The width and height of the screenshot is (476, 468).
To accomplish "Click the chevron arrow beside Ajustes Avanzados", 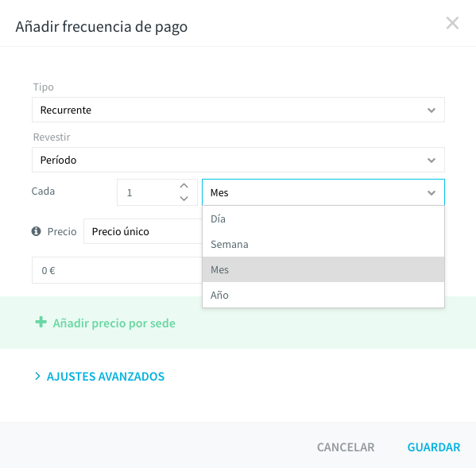I will coord(37,377).
